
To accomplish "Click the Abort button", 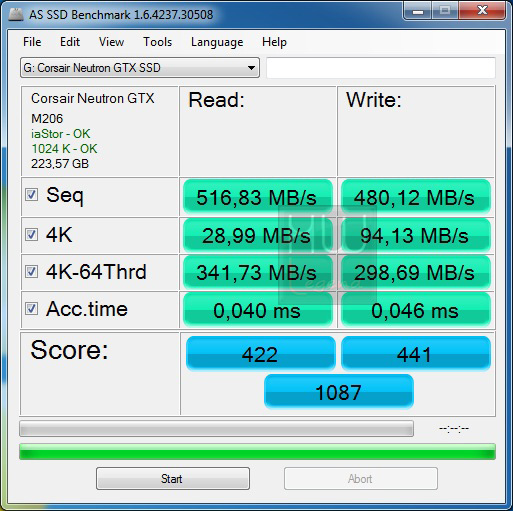I will coord(361,479).
